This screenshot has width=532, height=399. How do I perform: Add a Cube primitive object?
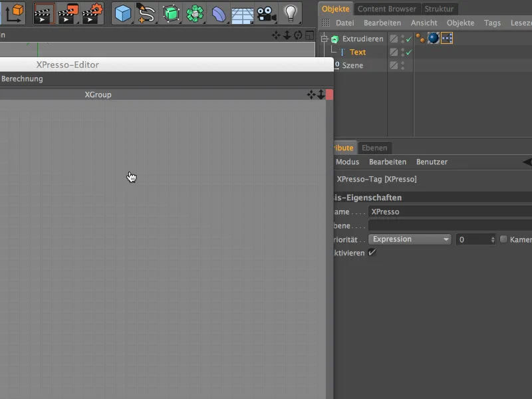pyautogui.click(x=123, y=13)
